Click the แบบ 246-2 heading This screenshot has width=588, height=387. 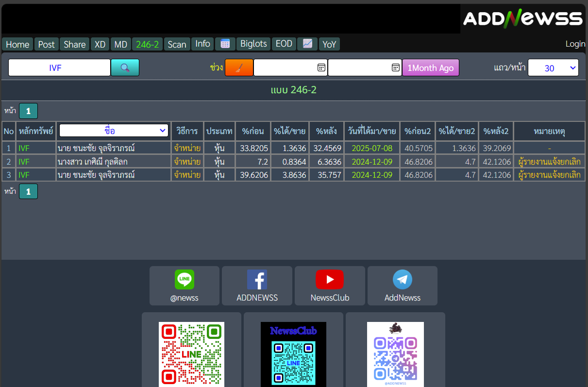[294, 90]
